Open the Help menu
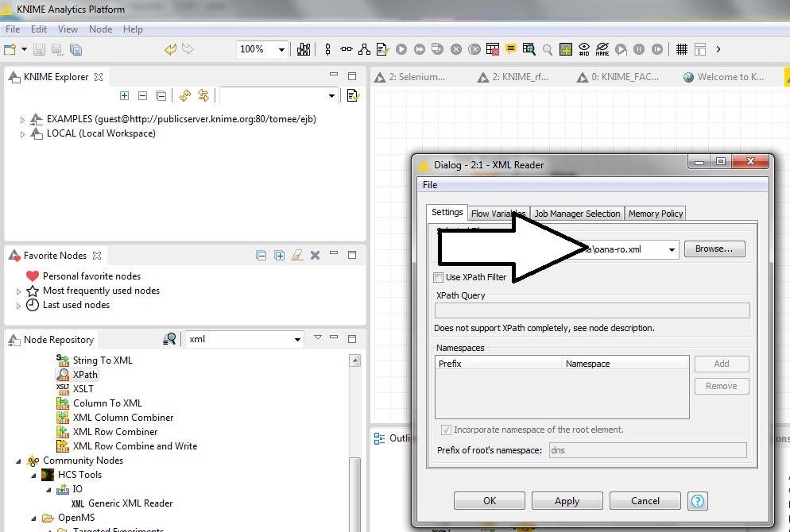 pos(133,29)
